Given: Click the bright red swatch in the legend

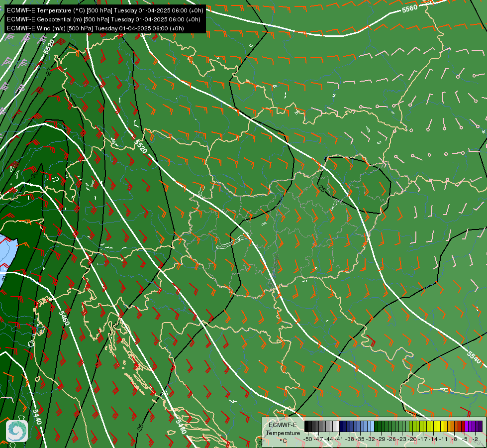Looking at the screenshot, I should point(463,426).
